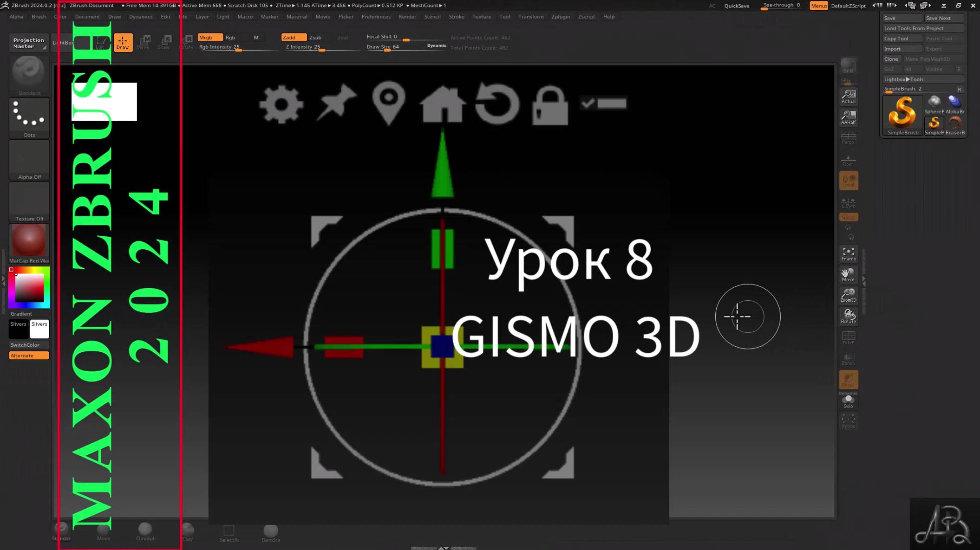Adjust the Draw Size slider
Screen dimensions: 980x550
pos(387,50)
